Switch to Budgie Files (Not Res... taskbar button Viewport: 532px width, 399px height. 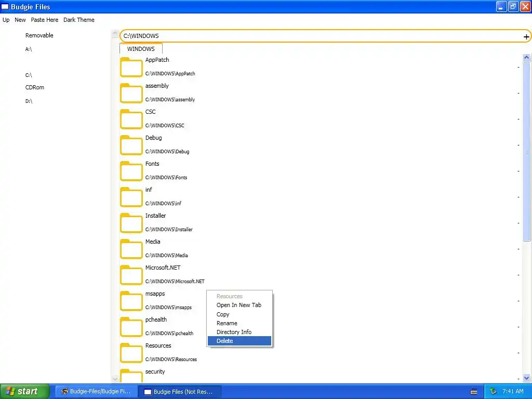click(180, 392)
